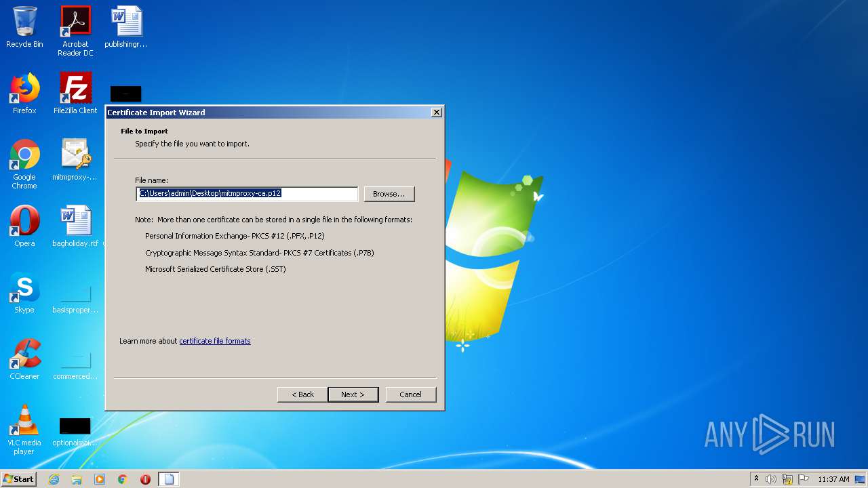Click the Browse... button

389,194
